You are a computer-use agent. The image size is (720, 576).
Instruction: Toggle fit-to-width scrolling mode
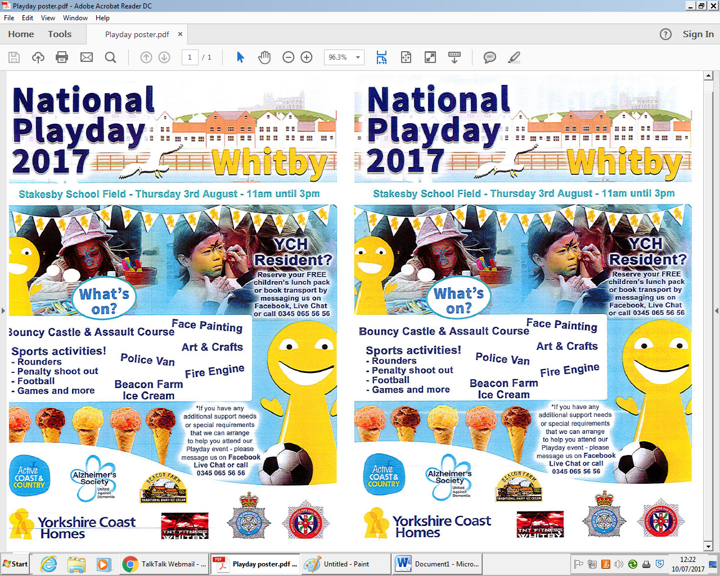pos(381,58)
